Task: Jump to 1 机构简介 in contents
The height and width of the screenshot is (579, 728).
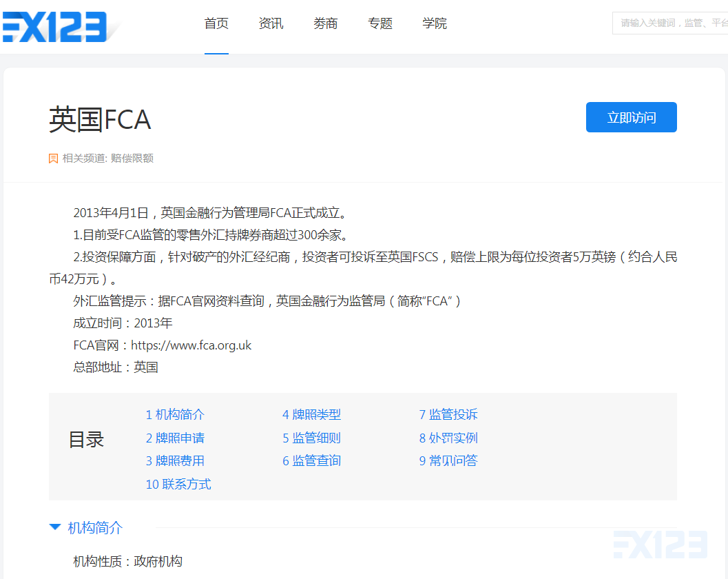Action: coord(175,414)
